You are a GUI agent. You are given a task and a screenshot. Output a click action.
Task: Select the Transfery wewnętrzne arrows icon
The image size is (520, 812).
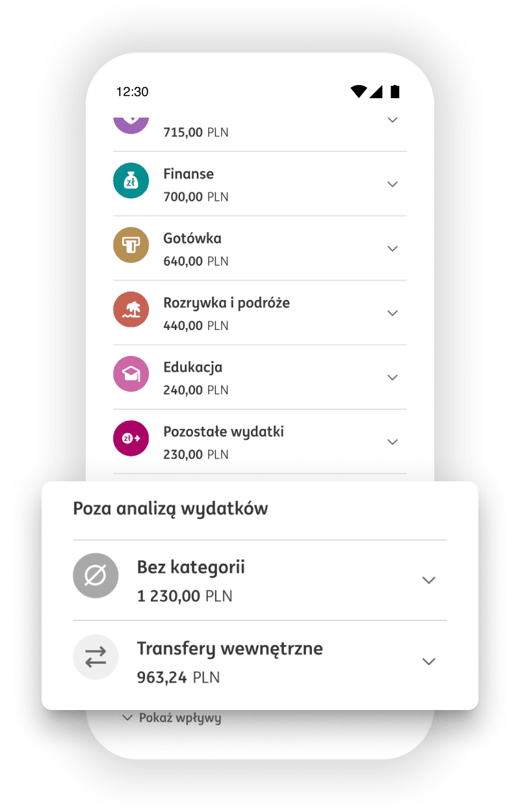(96, 657)
